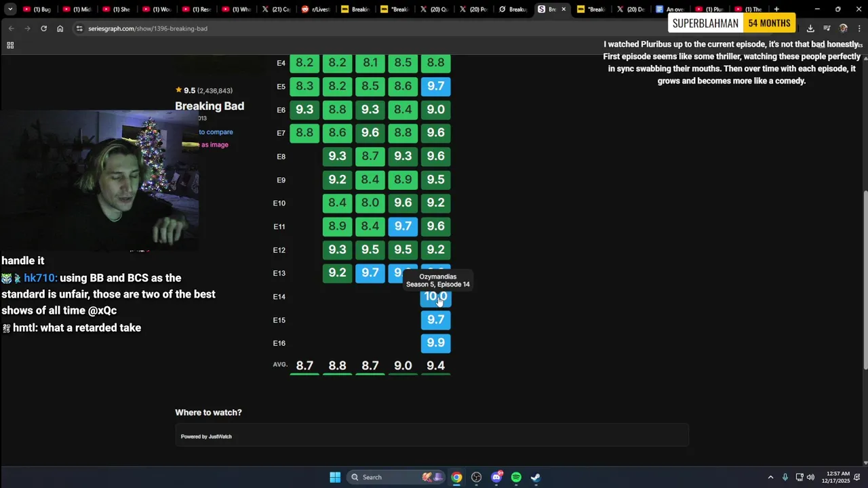Image resolution: width=868 pixels, height=488 pixels.
Task: Click the microphone tray icon
Action: point(785,477)
